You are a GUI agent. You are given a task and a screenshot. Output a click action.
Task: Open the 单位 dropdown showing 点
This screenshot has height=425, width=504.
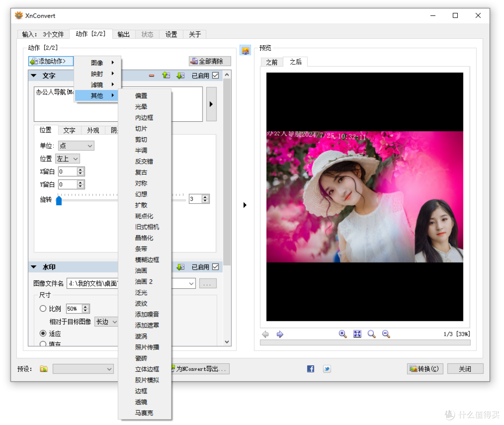click(x=76, y=146)
